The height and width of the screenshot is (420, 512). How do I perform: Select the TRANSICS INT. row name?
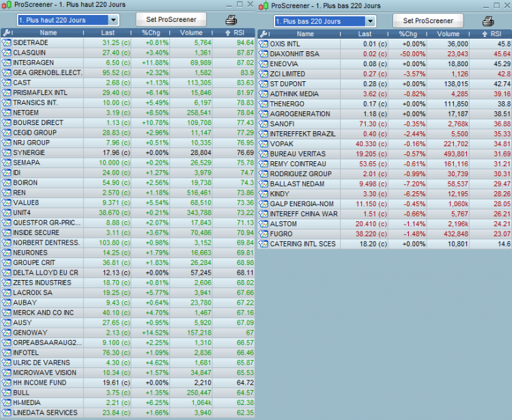(x=35, y=102)
